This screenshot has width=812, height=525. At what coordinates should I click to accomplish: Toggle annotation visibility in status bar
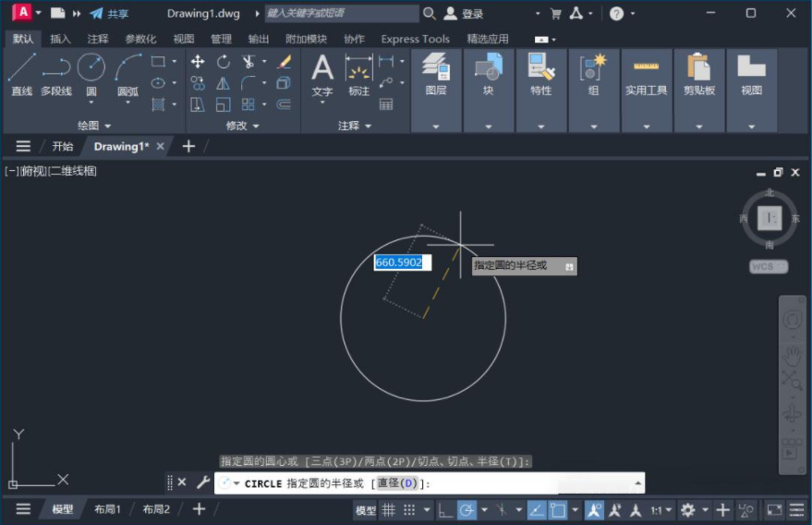coord(594,510)
